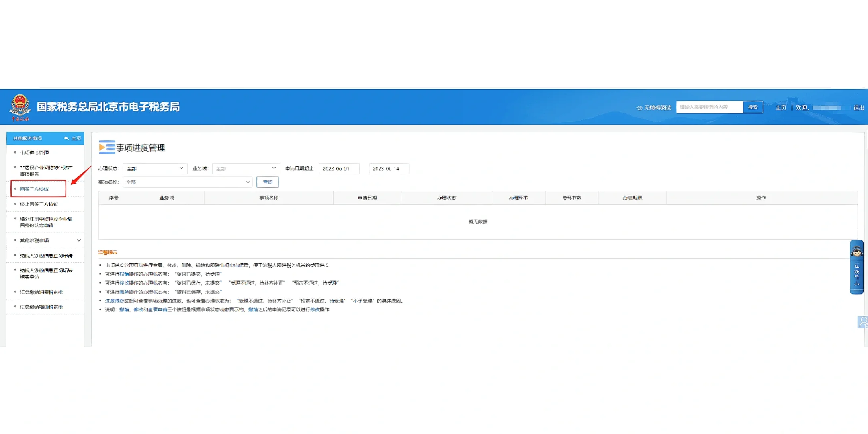Open 汇总缴纳增值税审批 menu item
Viewport: 868px width, 434px height.
[x=41, y=307]
